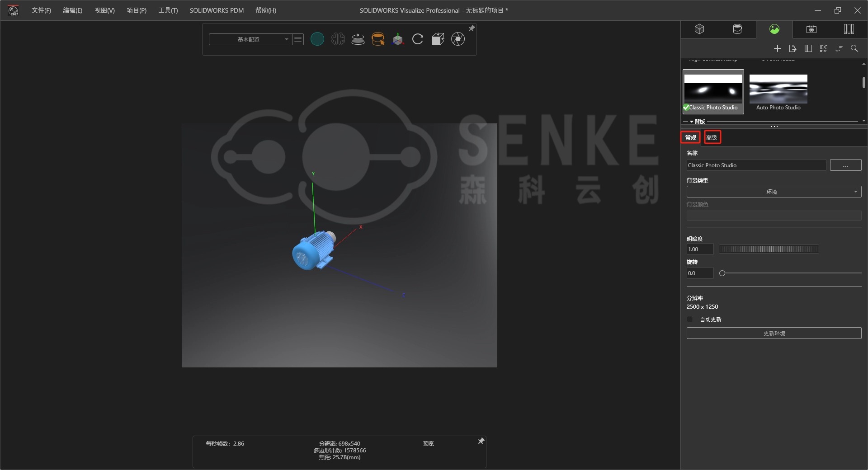The height and width of the screenshot is (470, 868).
Task: Click the output tools box icon
Action: [438, 39]
